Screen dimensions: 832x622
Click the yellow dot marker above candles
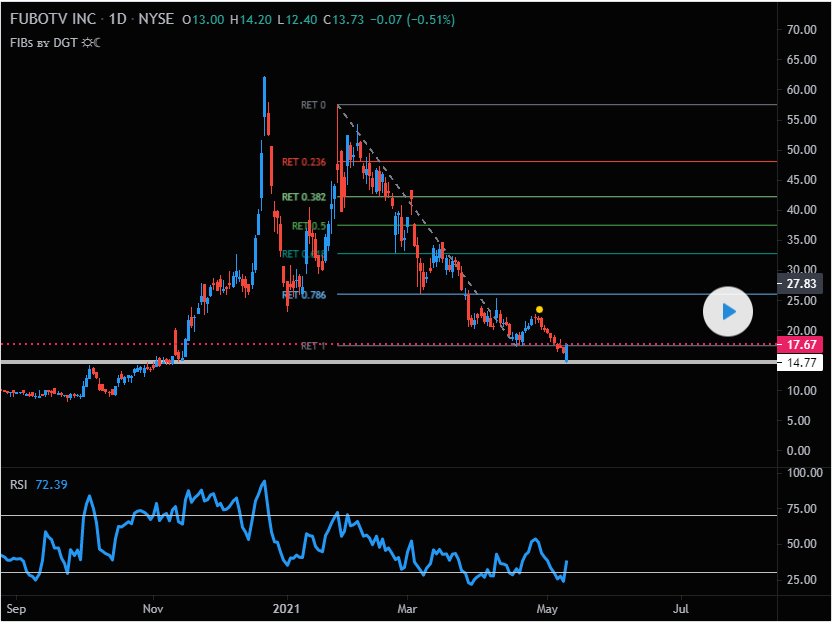point(539,310)
